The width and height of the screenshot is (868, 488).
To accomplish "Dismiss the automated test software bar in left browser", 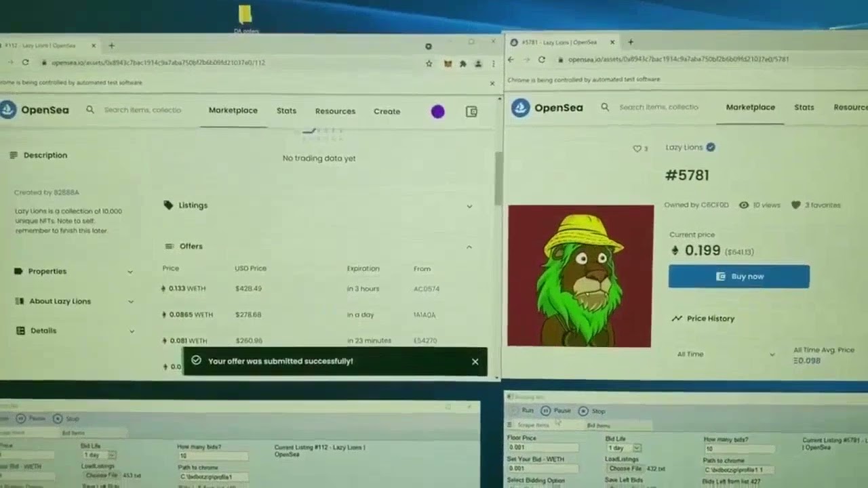I will tap(492, 83).
